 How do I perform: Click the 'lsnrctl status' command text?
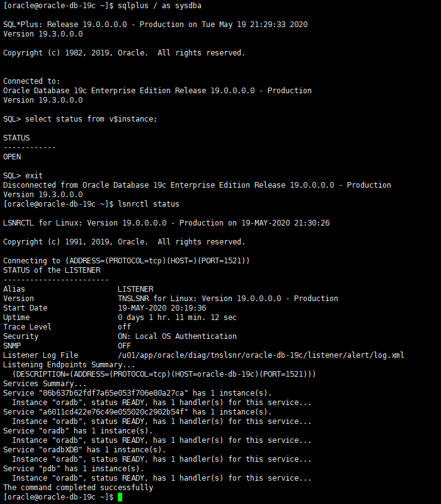coord(149,204)
